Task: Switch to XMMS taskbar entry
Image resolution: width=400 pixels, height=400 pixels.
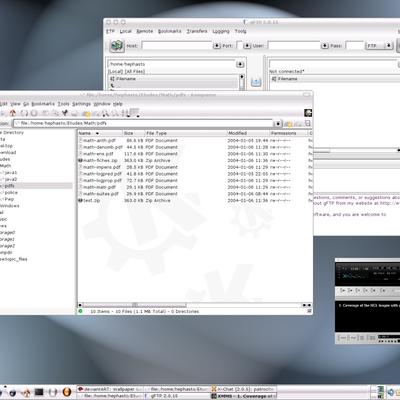Action: 244,396
